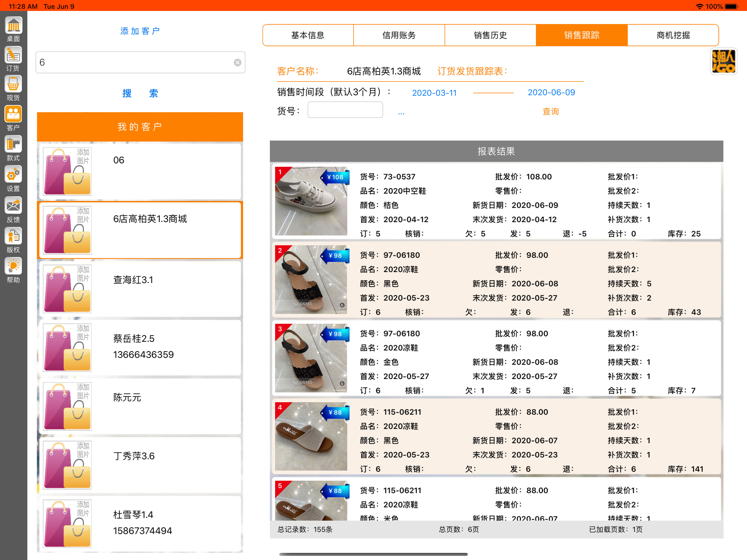The width and height of the screenshot is (747, 560).
Task: Tap the bag image for 丁秀萍3.6
Action: (67, 465)
